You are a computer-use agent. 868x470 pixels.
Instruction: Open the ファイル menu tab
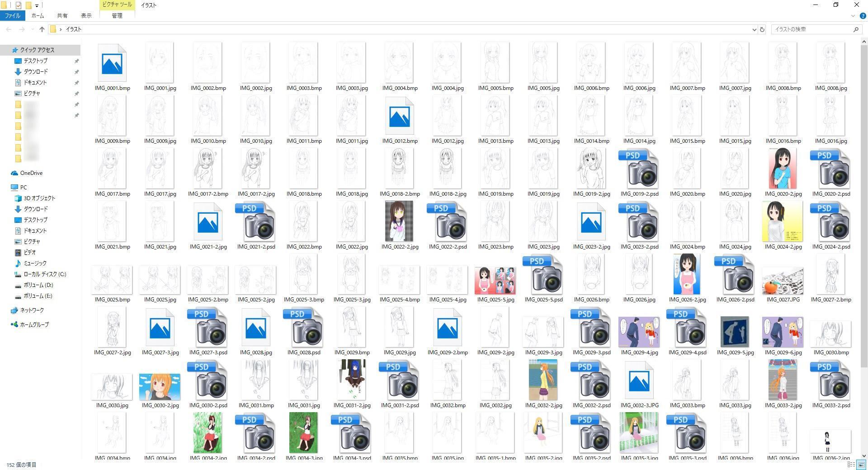click(x=12, y=15)
